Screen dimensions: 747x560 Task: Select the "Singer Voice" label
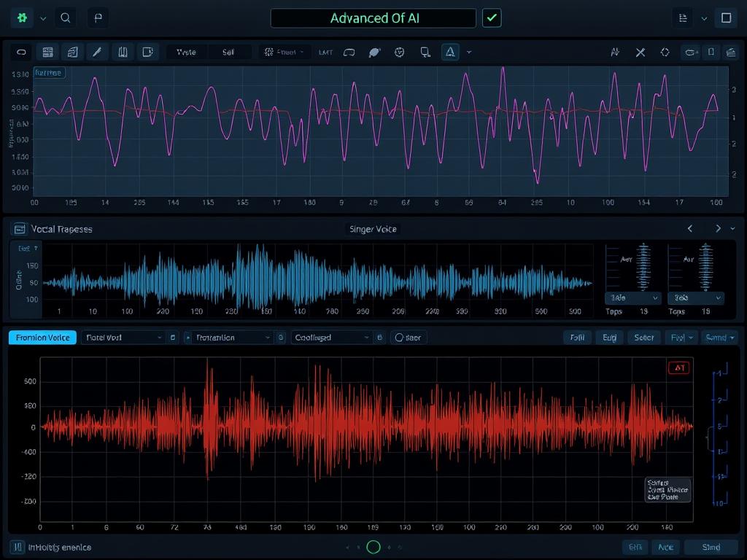(x=373, y=229)
